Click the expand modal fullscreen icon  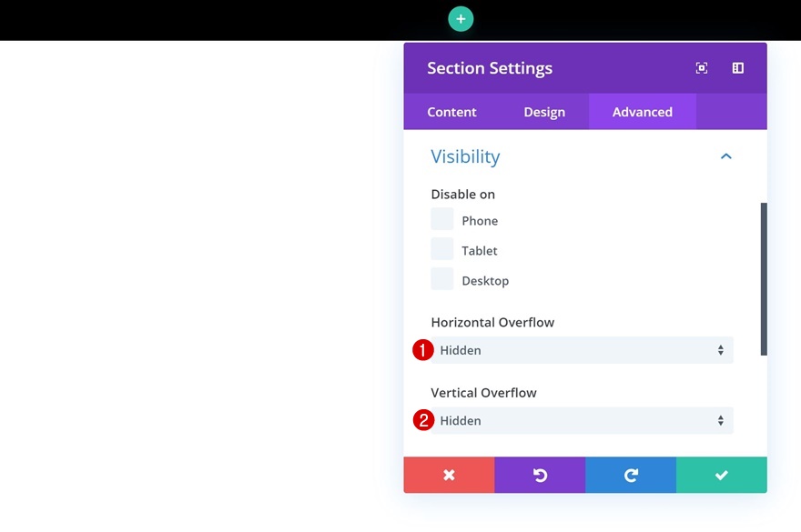702,68
